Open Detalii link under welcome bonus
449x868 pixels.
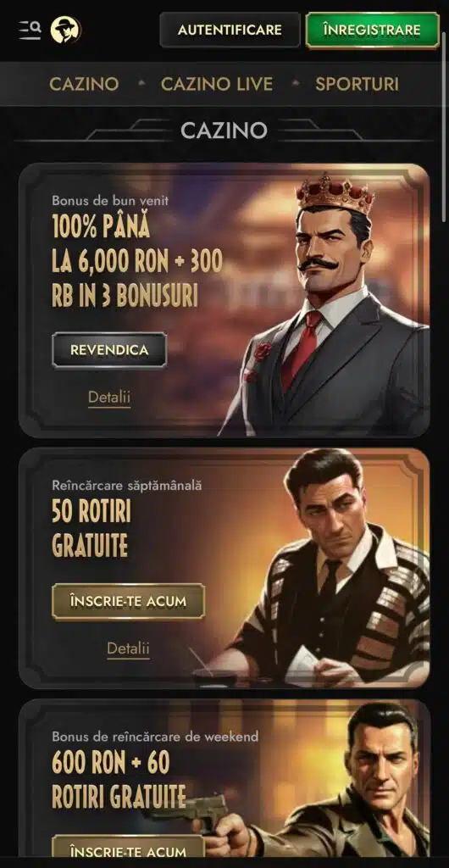point(109,397)
